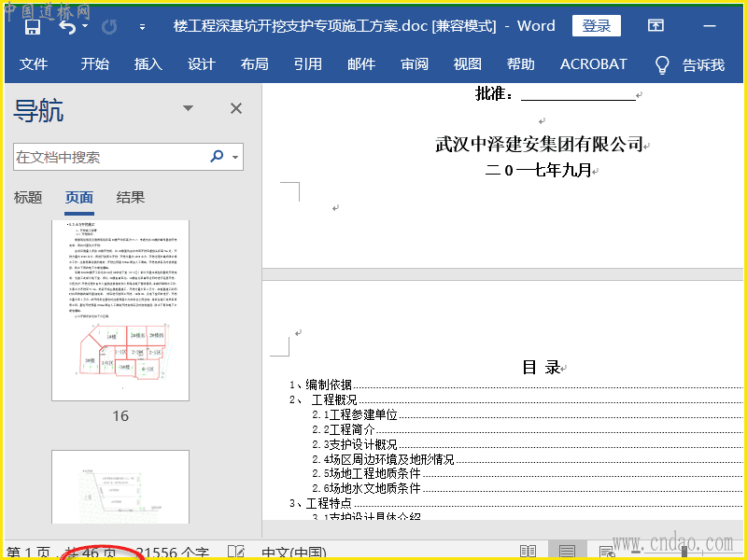Switch to Web Layout view icon
The height and width of the screenshot is (560, 747).
(x=606, y=552)
